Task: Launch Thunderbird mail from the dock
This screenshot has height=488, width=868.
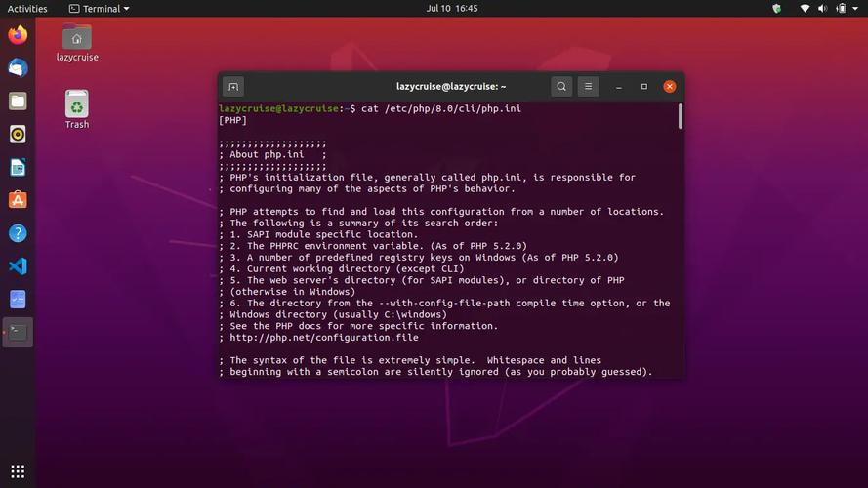Action: pos(18,68)
